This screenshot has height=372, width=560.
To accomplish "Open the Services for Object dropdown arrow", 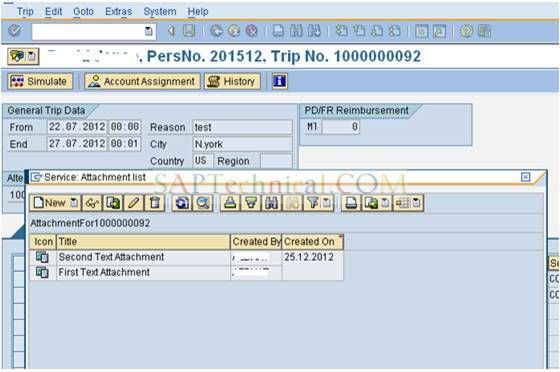I will [32, 56].
